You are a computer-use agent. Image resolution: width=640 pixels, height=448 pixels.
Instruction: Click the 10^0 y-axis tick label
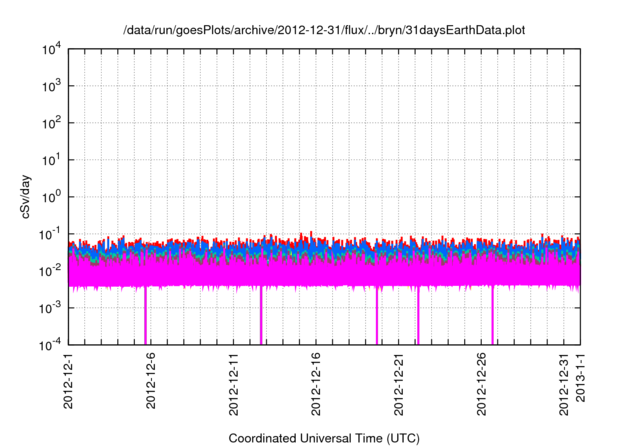coord(51,197)
